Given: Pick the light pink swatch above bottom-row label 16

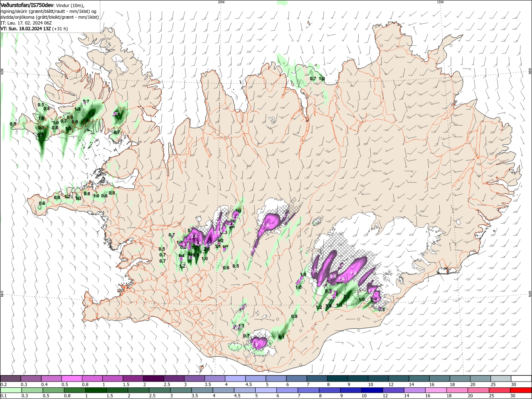Looking at the screenshot, I should pos(436,390).
